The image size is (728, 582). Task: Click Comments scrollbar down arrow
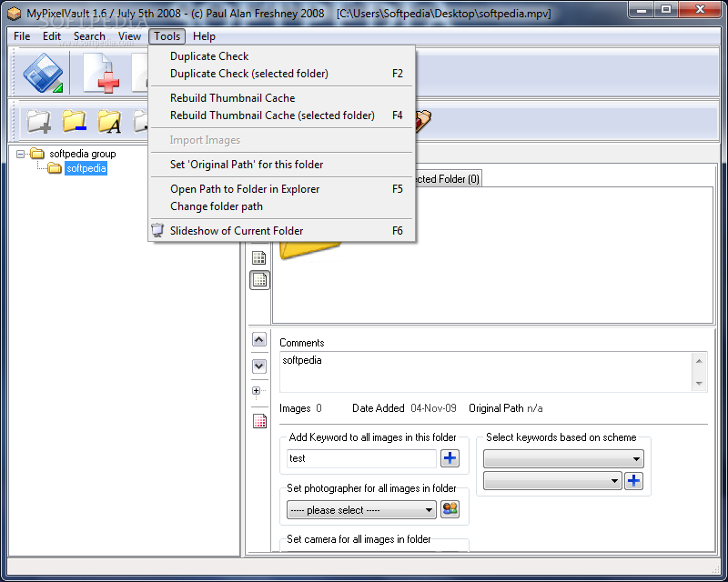pyautogui.click(x=699, y=384)
